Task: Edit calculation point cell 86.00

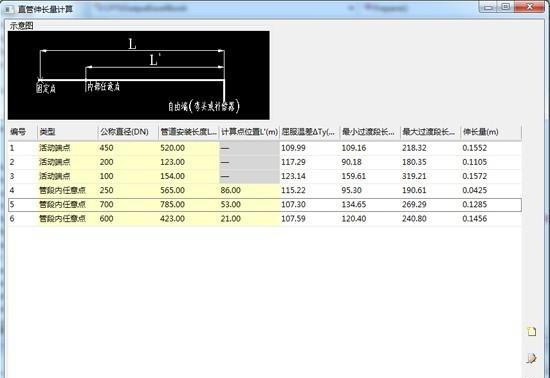Action: 249,190
